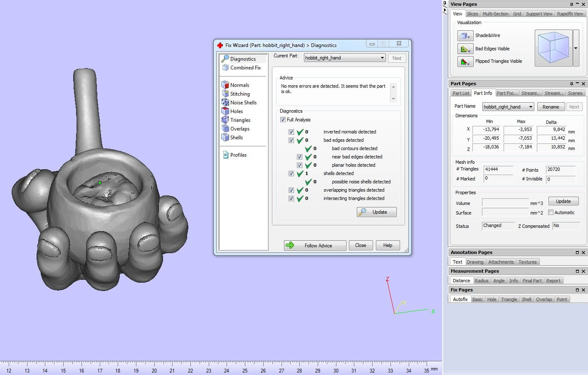Expand the view cube orientation dropdown arrow
Viewport: 588px width, 375px height.
click(x=576, y=48)
